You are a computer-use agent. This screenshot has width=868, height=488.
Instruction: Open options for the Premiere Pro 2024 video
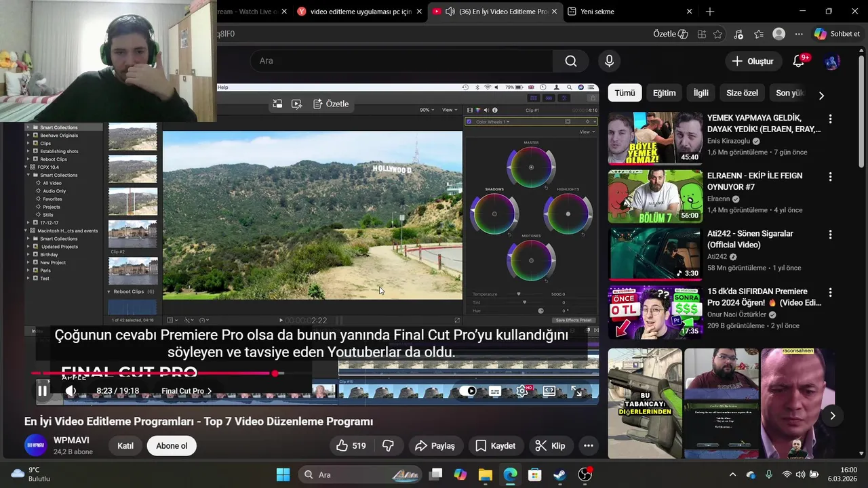coord(830,293)
